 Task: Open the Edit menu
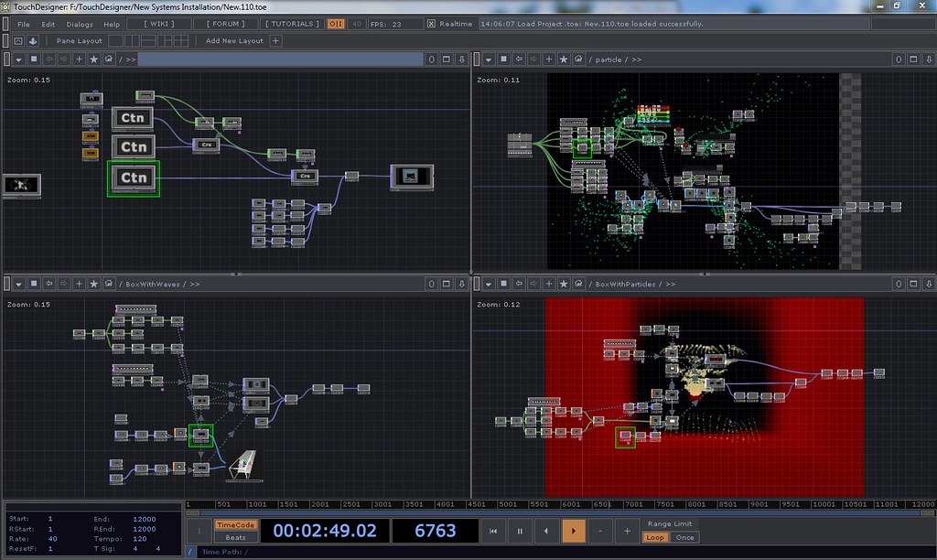pyautogui.click(x=48, y=23)
